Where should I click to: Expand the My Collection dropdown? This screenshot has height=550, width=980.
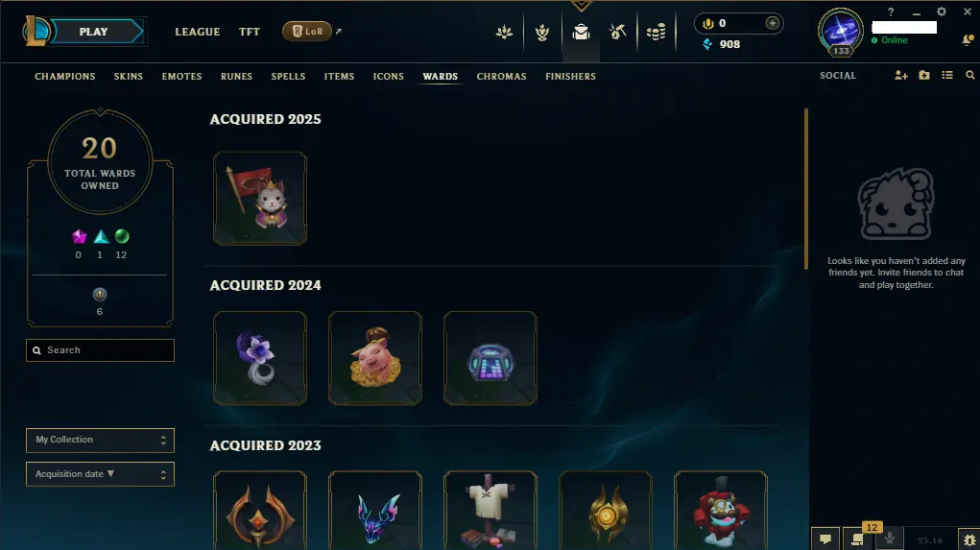point(100,440)
